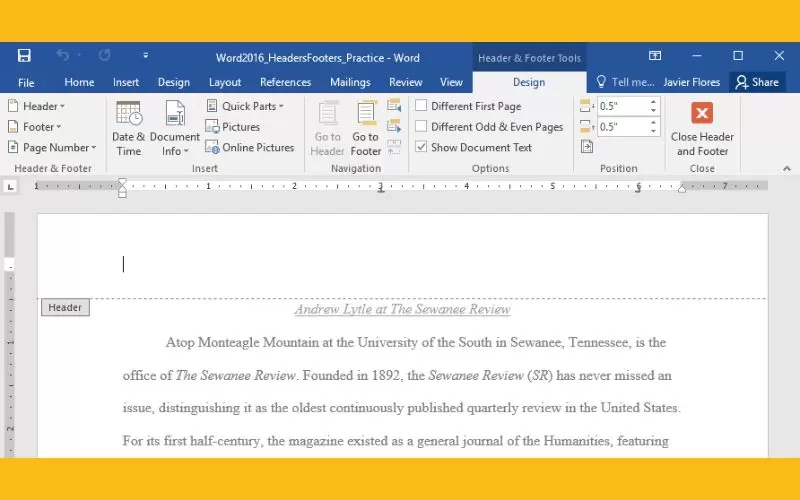This screenshot has width=800, height=500.
Task: Click the Footer page icon
Action: click(13, 127)
